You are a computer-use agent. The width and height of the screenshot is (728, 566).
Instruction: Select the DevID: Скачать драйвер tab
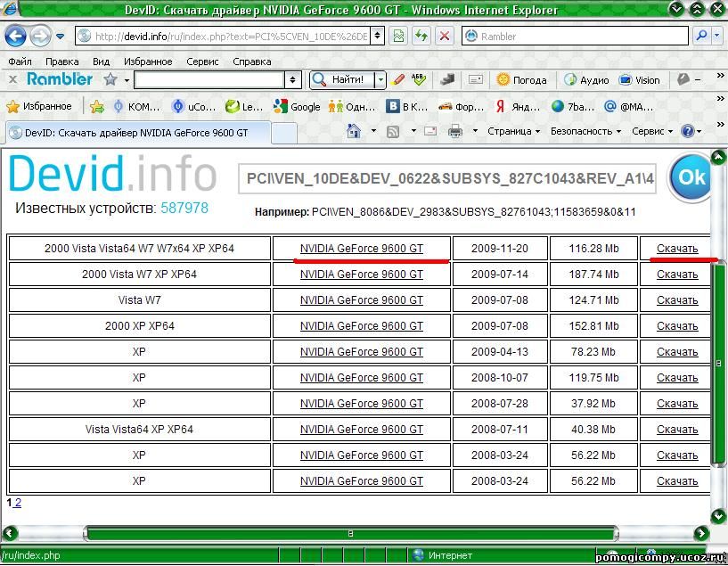click(137, 133)
